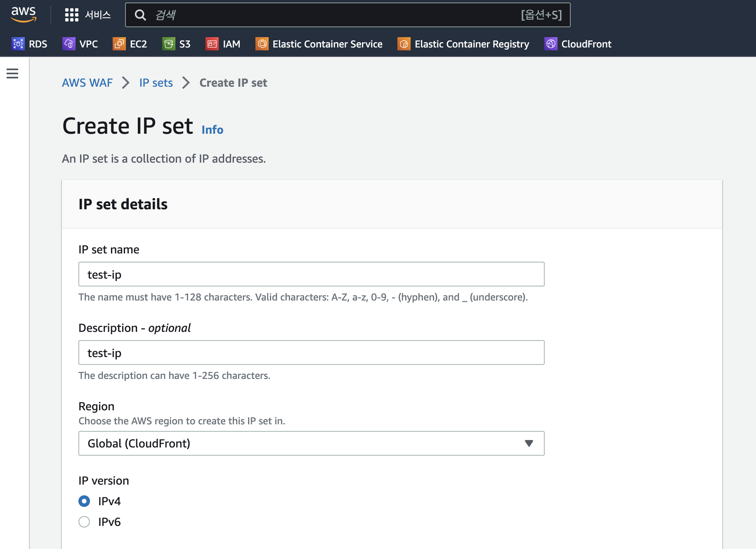Open the RDS service shortcut icon
The image size is (756, 549).
[18, 44]
